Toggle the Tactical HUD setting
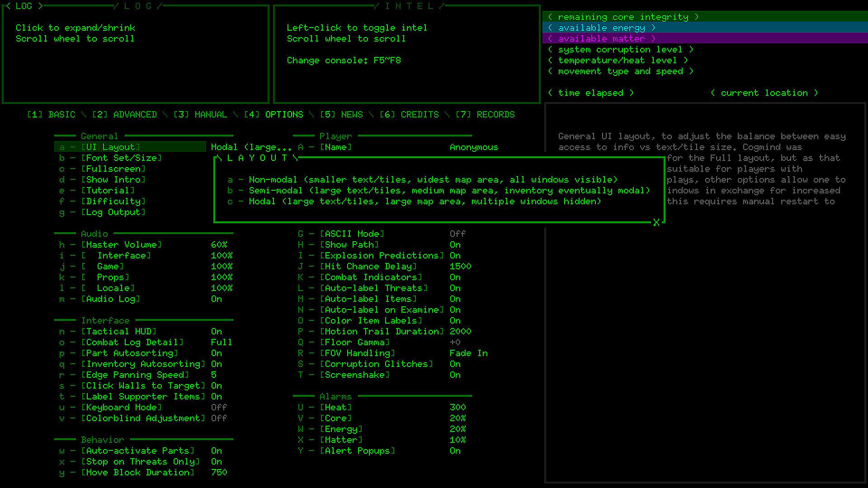 click(x=118, y=332)
